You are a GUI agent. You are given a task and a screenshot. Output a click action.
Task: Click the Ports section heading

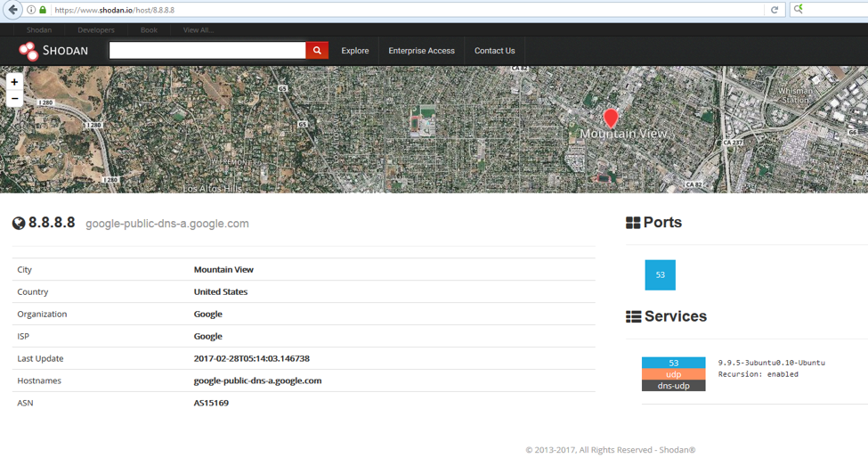click(x=662, y=223)
